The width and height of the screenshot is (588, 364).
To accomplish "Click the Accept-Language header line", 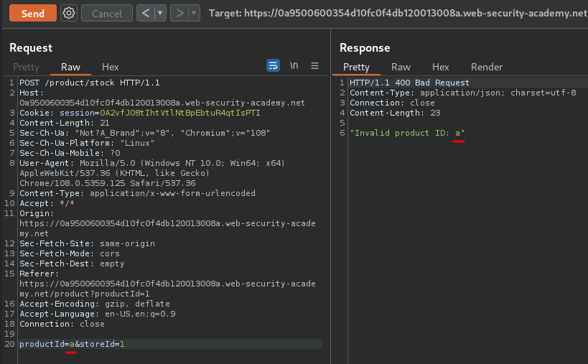I will [x=98, y=314].
